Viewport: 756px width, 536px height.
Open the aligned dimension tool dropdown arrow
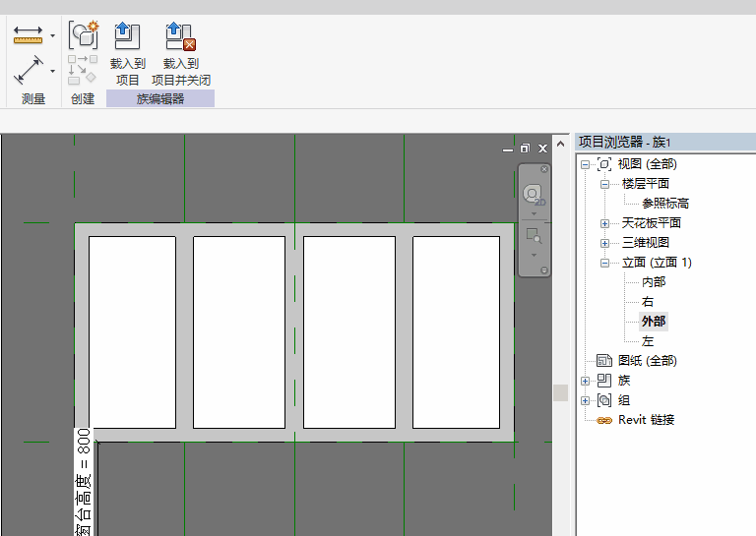pos(52,35)
